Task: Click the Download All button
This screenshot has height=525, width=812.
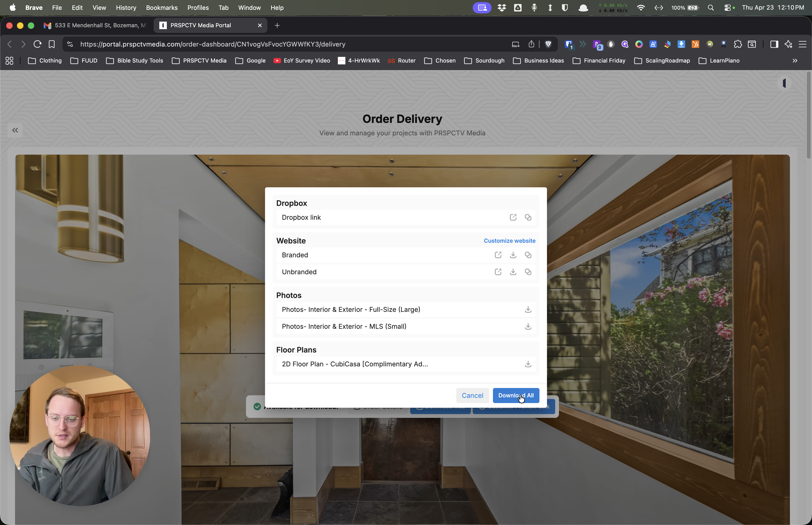Action: coord(515,396)
